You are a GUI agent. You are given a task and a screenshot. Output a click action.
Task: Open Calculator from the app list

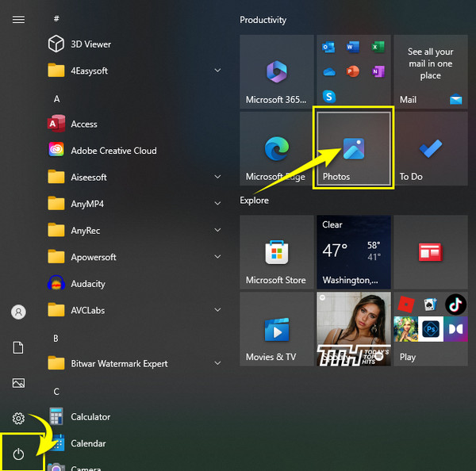click(133, 416)
